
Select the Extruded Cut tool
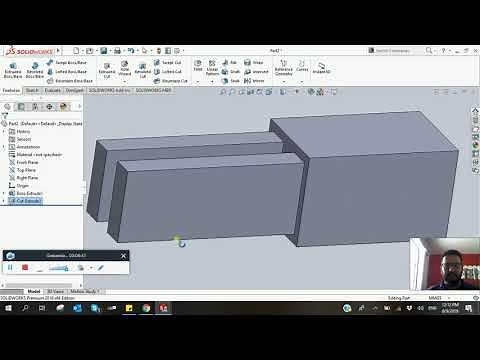coord(107,71)
